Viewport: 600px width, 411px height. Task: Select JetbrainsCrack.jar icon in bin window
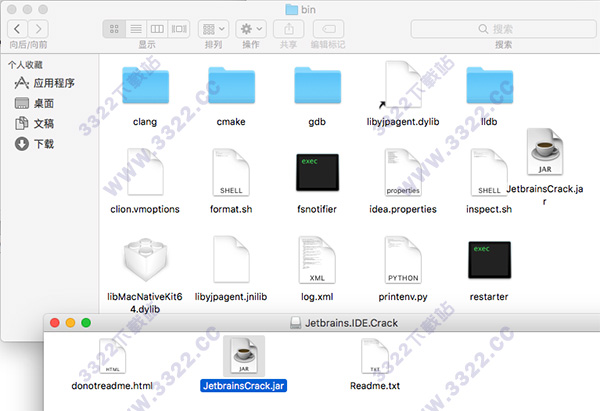[545, 152]
